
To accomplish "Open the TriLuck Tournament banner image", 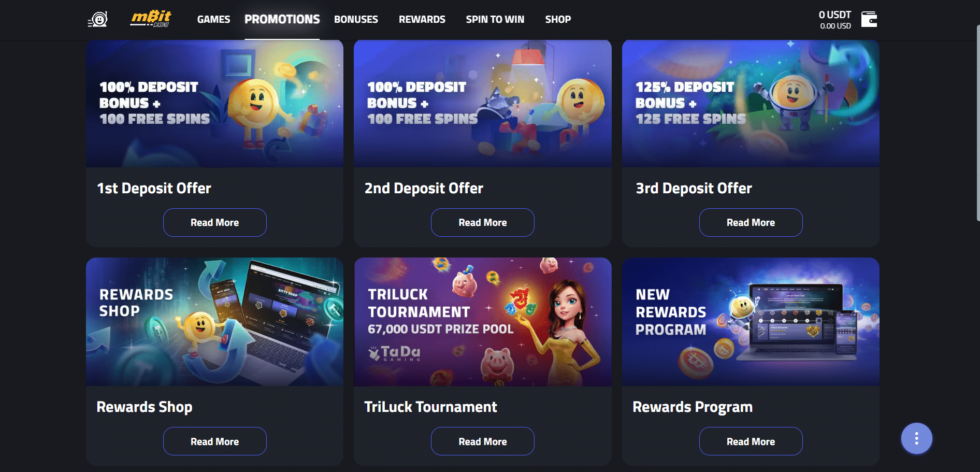I will [483, 322].
